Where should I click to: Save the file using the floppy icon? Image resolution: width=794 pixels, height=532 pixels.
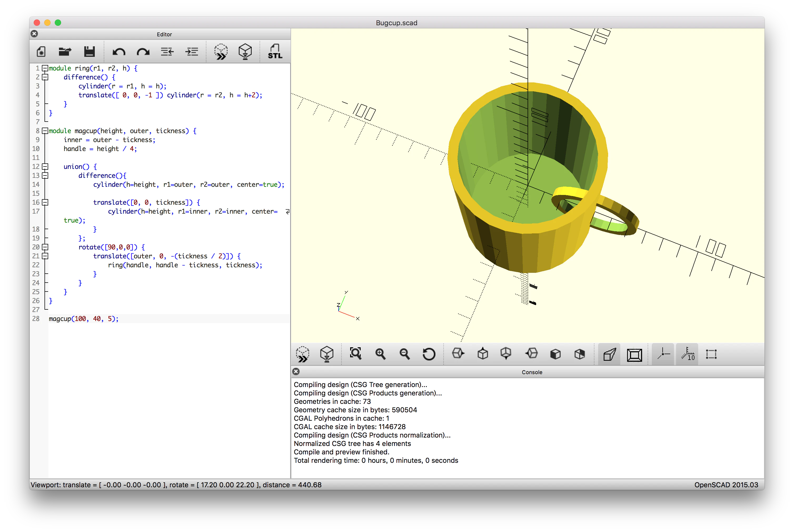[x=89, y=52]
